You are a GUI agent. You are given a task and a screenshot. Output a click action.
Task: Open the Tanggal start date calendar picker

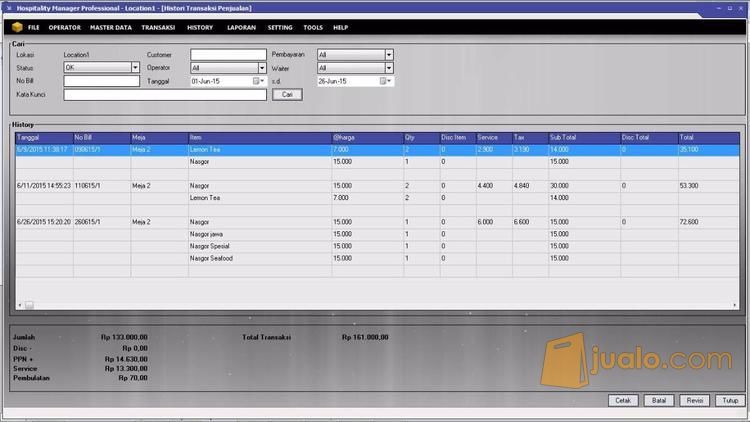click(258, 81)
